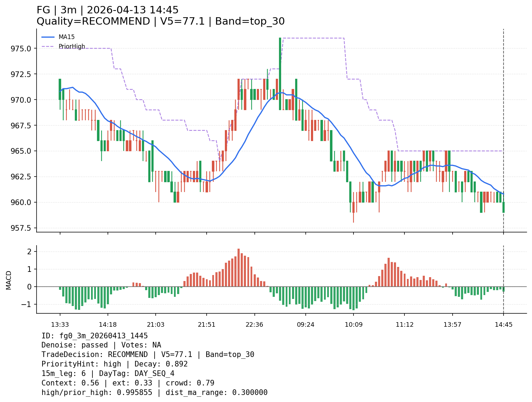Screen dimensions: 532x402
Task: Select the MA15 legend label
Action: (66, 37)
